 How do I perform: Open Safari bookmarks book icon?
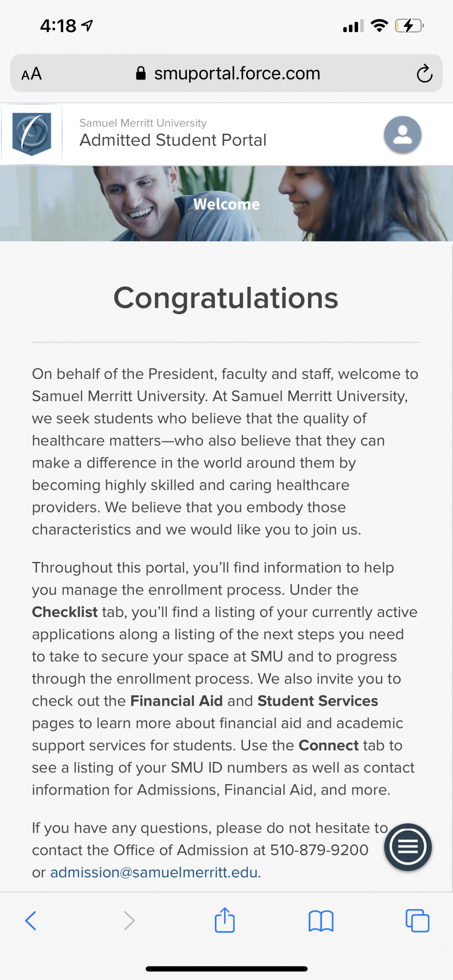321,921
